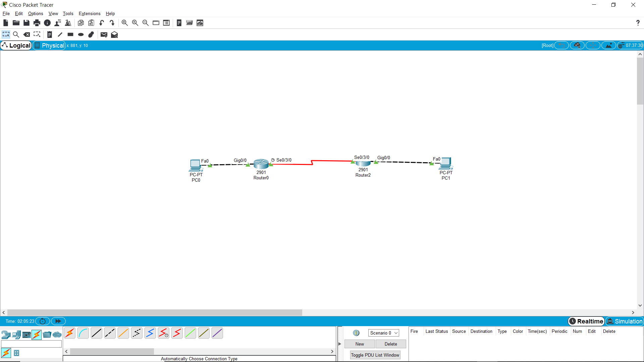Pick the Console cable connection

[x=83, y=333]
